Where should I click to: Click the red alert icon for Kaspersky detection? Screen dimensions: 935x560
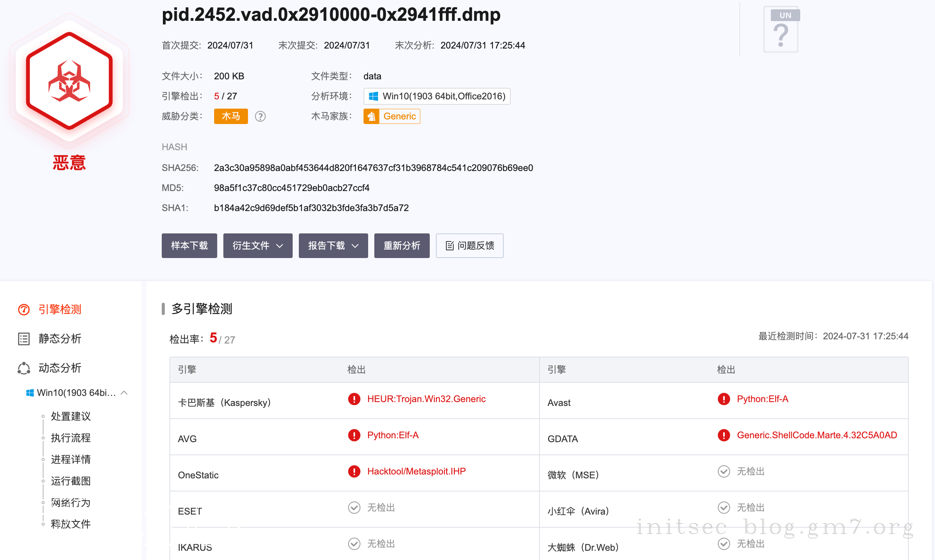point(354,399)
